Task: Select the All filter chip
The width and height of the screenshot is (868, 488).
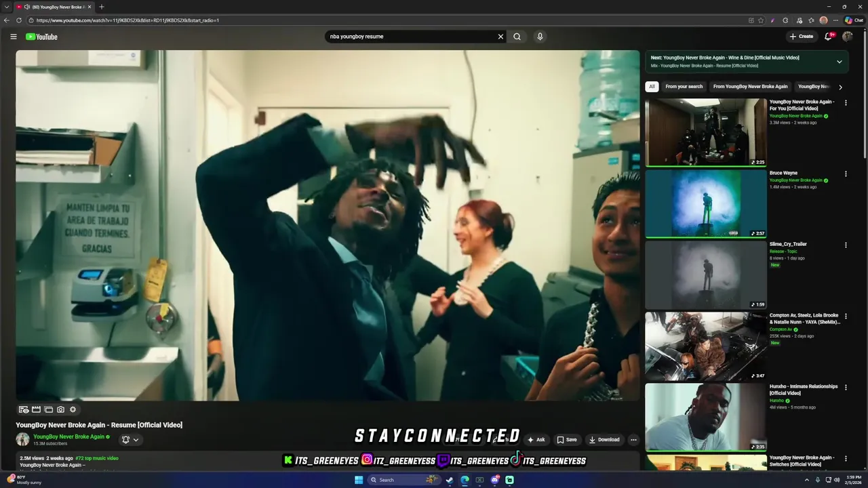Action: tap(652, 87)
